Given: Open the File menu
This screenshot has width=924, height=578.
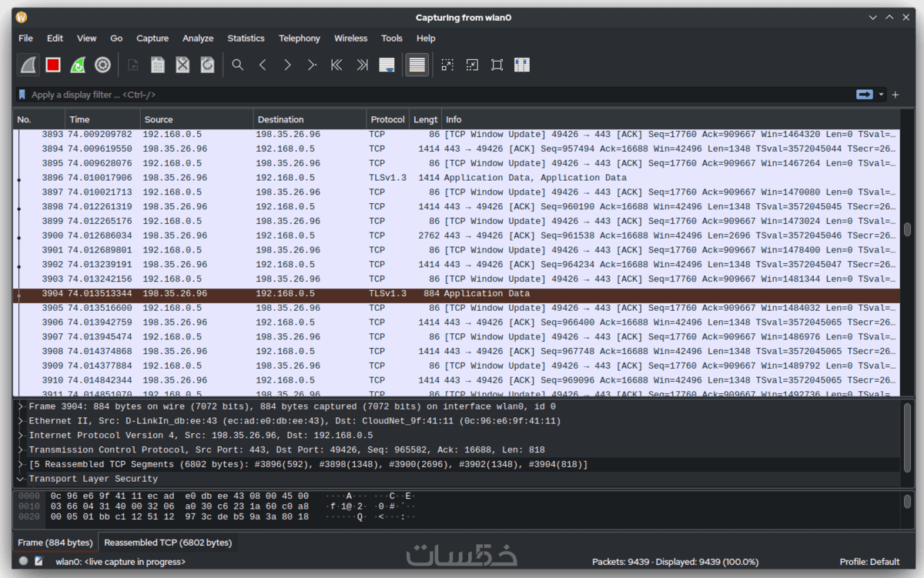Looking at the screenshot, I should coord(25,38).
